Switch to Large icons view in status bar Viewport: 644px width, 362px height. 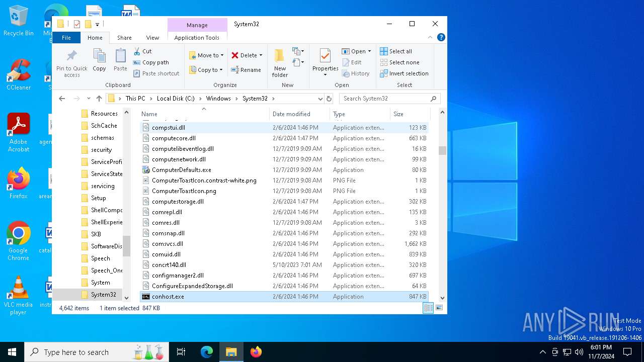(x=439, y=308)
